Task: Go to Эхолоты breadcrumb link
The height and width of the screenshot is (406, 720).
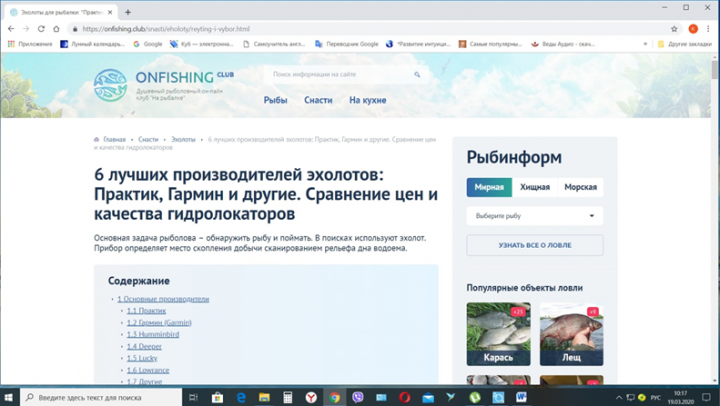Action: point(183,139)
